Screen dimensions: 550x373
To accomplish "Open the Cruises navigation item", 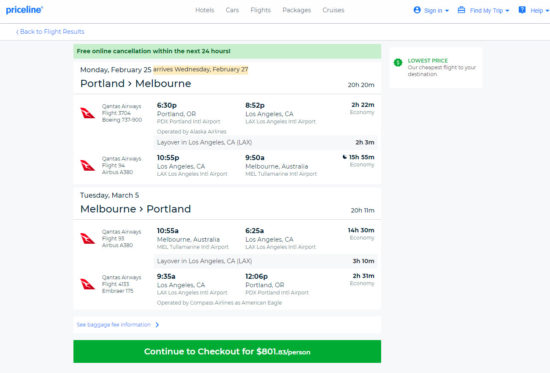I will point(333,10).
